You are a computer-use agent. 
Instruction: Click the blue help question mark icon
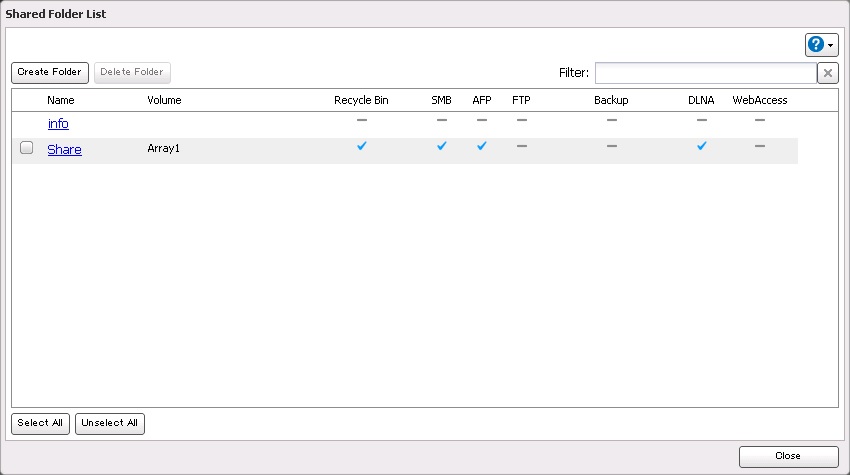coord(816,45)
